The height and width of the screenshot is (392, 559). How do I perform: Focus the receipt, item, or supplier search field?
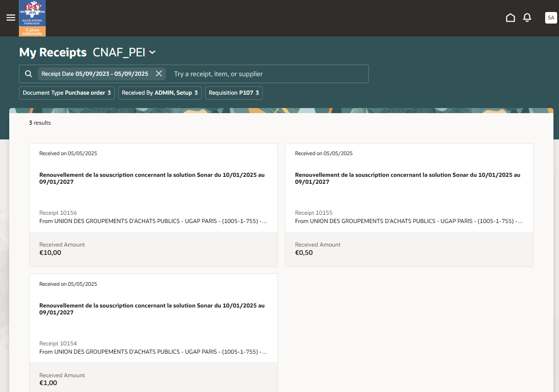269,74
